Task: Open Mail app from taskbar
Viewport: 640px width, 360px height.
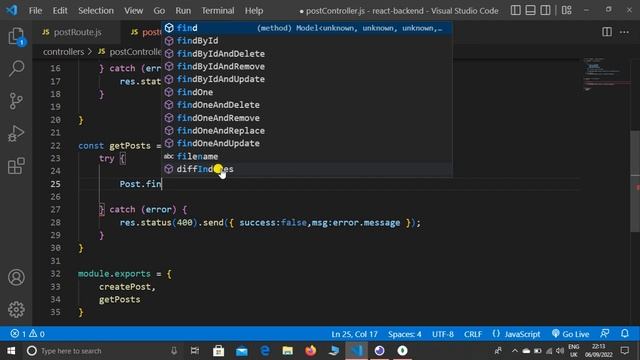Action: 242,351
